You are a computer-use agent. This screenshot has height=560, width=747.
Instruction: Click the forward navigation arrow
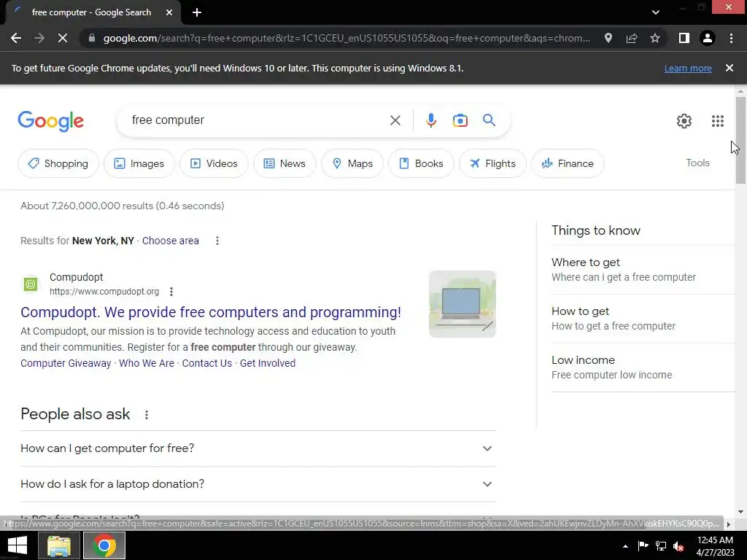[x=39, y=38]
